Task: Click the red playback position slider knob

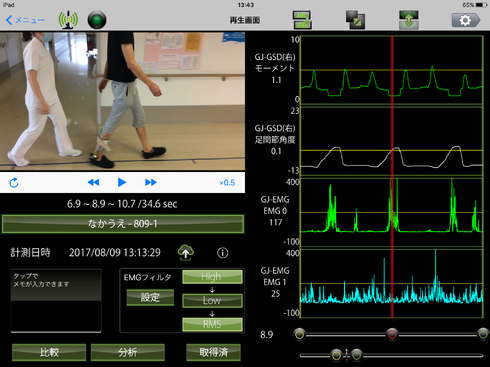Action: (x=392, y=334)
